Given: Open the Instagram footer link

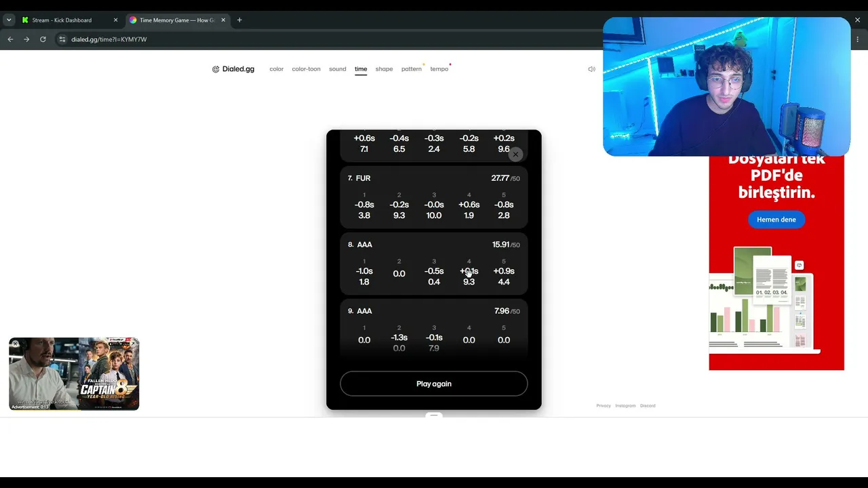Looking at the screenshot, I should coord(625,406).
